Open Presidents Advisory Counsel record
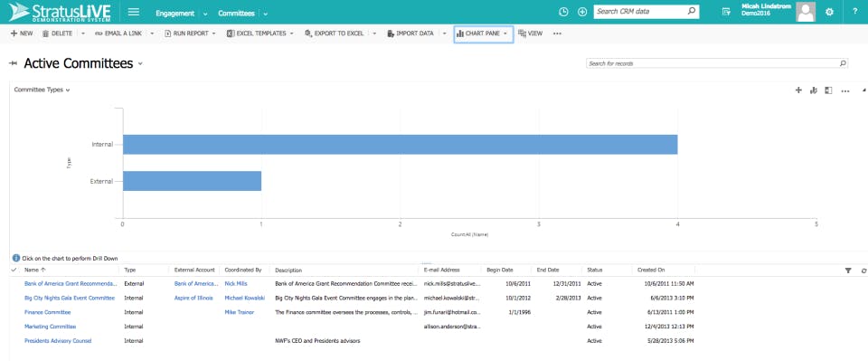Viewport: 868px width, 361px height. [x=58, y=341]
